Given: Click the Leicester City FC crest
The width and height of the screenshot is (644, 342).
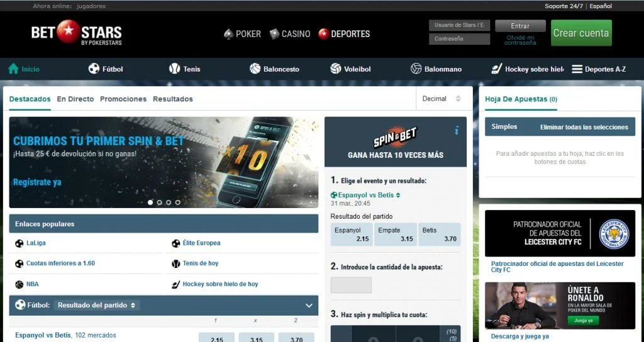Looking at the screenshot, I should [x=614, y=234].
